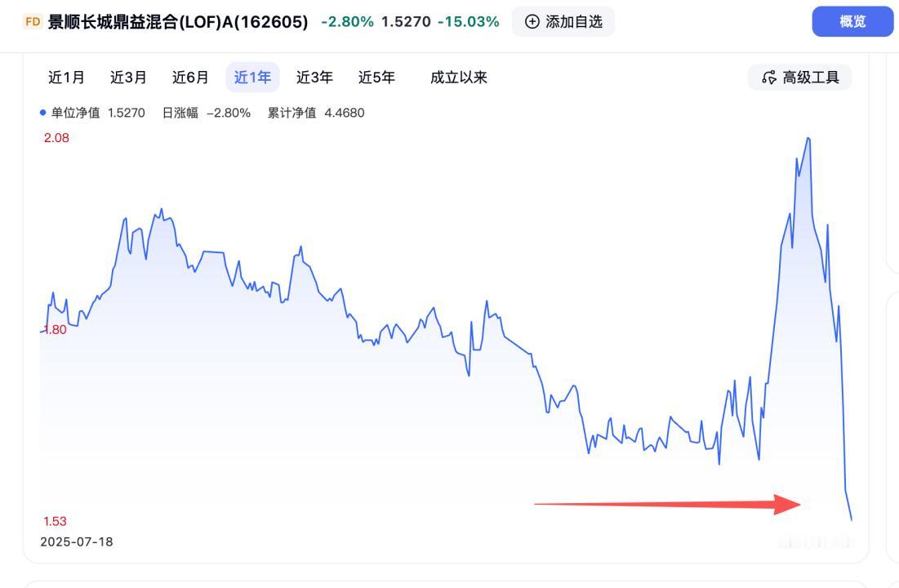
Task: Open 高级工具 advanced tools
Action: coord(800,78)
